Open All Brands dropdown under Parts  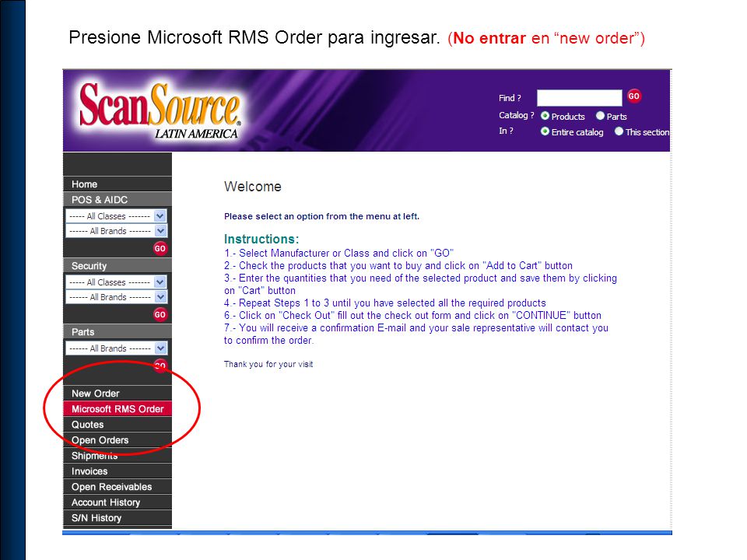click(116, 348)
